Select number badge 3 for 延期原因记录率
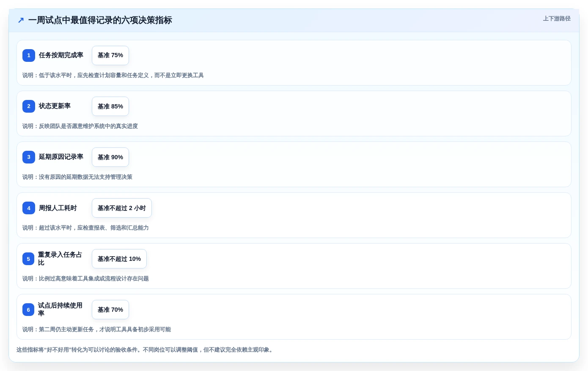 click(x=29, y=157)
